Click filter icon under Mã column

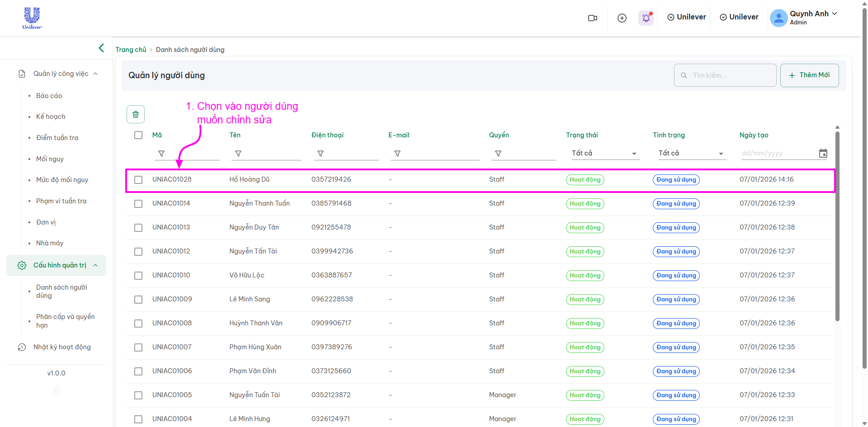161,154
